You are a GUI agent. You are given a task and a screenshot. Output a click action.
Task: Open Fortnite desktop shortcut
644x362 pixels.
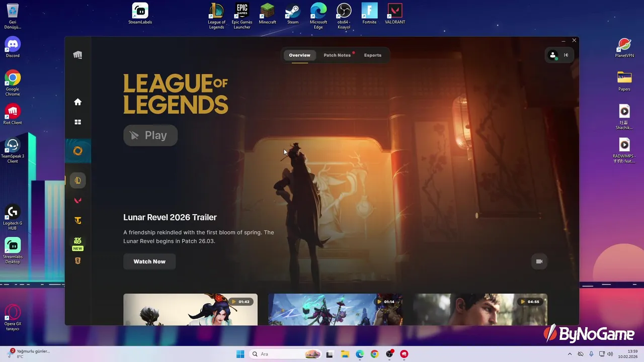pyautogui.click(x=369, y=14)
